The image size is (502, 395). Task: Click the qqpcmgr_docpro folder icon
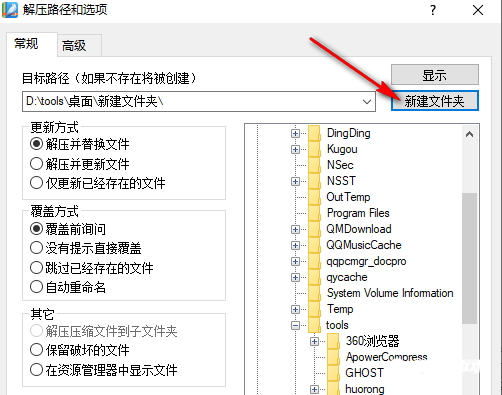(x=314, y=261)
